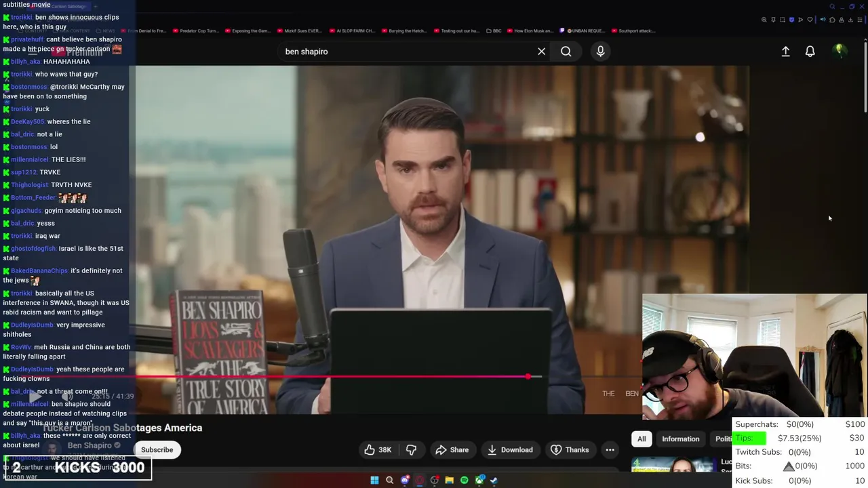Click chat username 'Thighologist' saying TRVTH NVKE
The height and width of the screenshot is (488, 868).
pos(30,184)
